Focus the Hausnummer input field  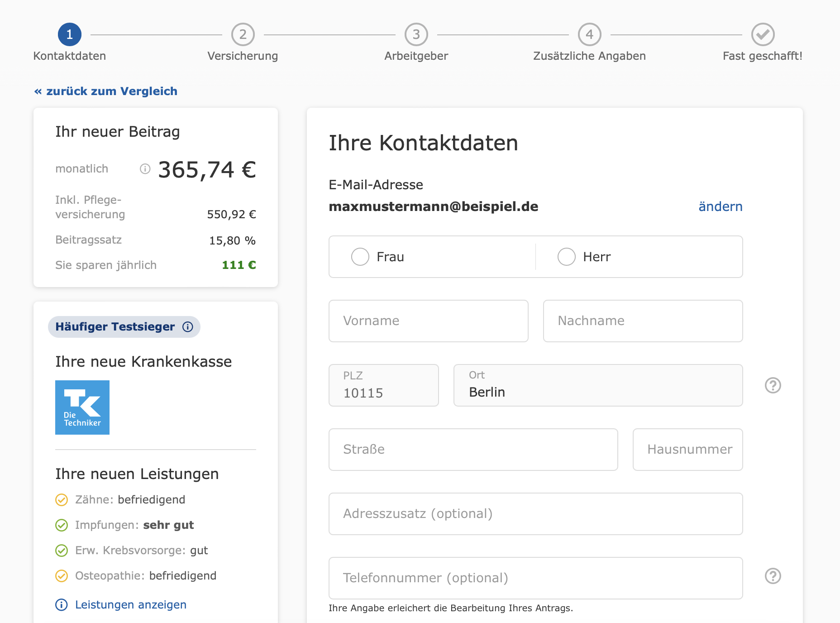pyautogui.click(x=688, y=450)
